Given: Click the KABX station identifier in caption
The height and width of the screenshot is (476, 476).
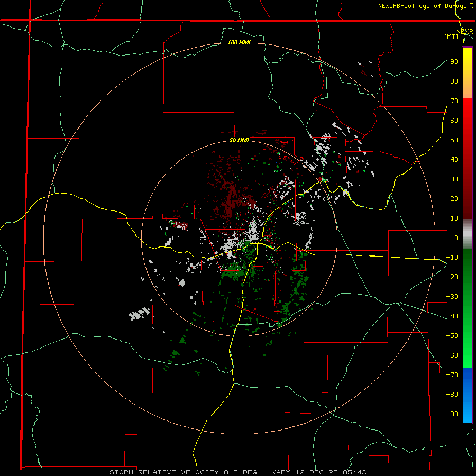Looking at the screenshot, I should pyautogui.click(x=281, y=472).
